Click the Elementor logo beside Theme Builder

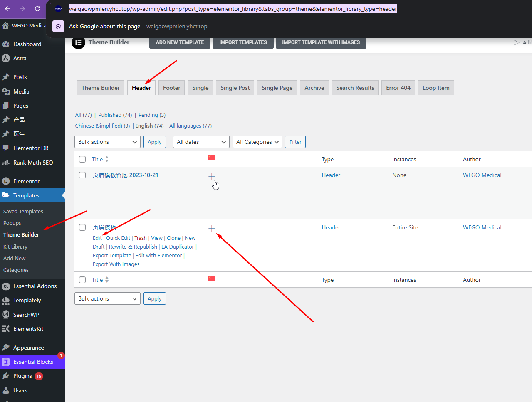[78, 42]
